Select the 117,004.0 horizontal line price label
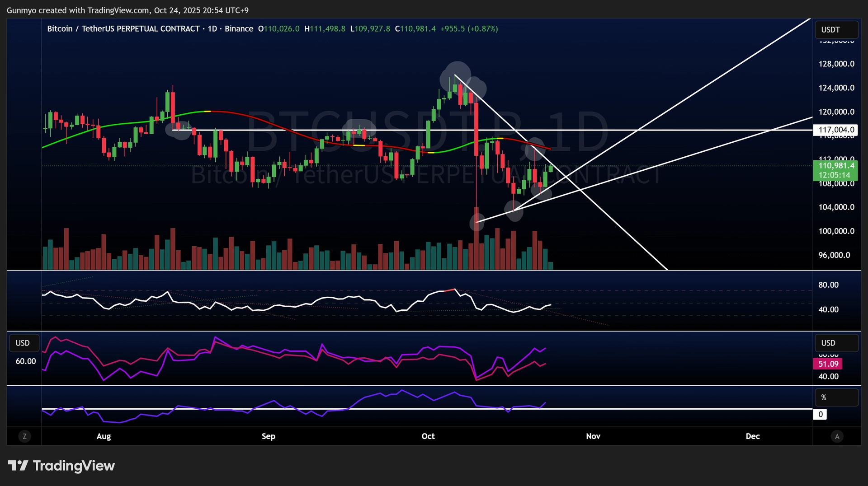 835,130
